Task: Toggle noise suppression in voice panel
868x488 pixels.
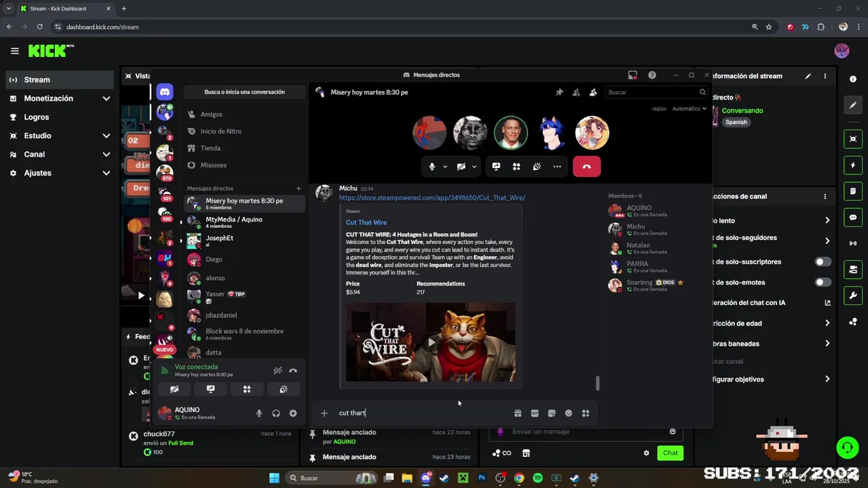Action: tap(277, 371)
